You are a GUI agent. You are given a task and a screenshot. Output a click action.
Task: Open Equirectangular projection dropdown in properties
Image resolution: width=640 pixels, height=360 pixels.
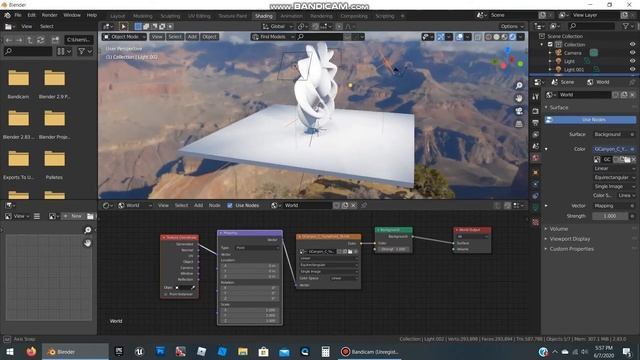tap(614, 177)
